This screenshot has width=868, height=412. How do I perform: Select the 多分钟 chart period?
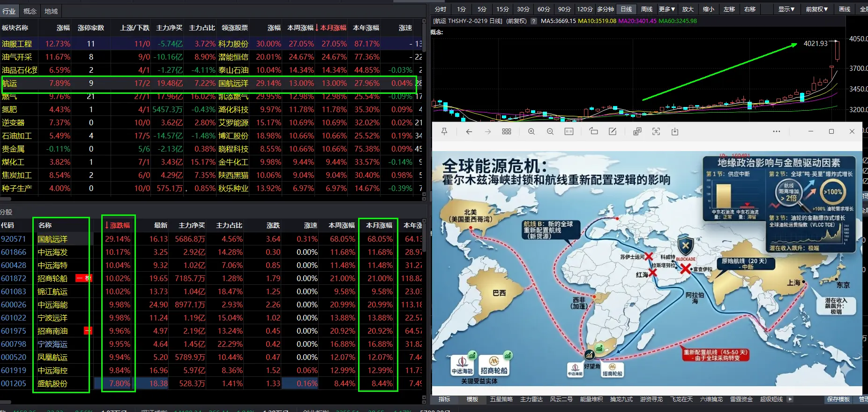coord(605,9)
